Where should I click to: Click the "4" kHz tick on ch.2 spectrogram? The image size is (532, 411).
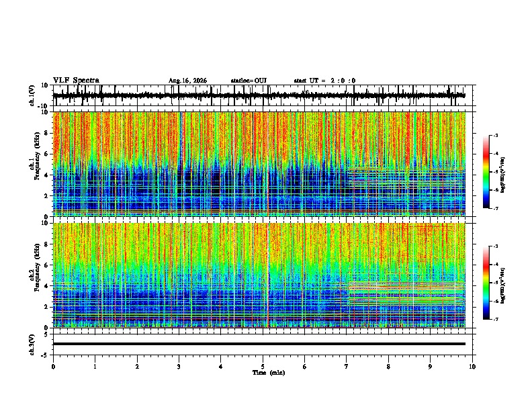click(x=47, y=286)
